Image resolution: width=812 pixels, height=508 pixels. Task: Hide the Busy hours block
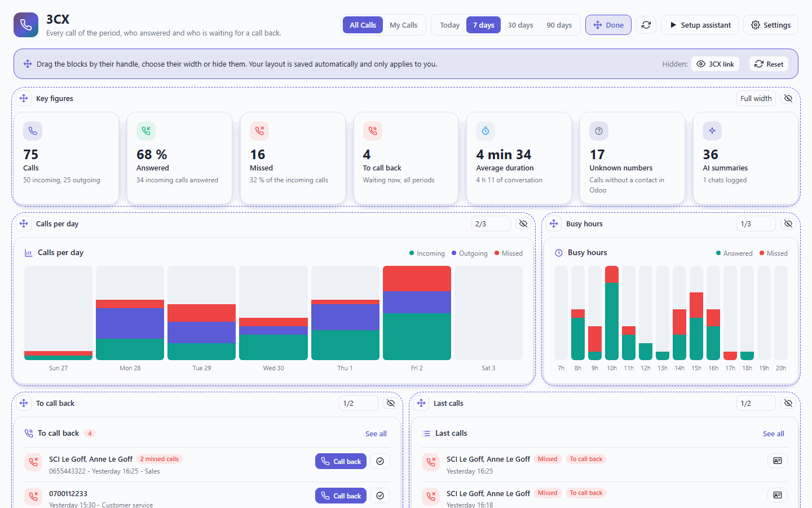pos(788,224)
